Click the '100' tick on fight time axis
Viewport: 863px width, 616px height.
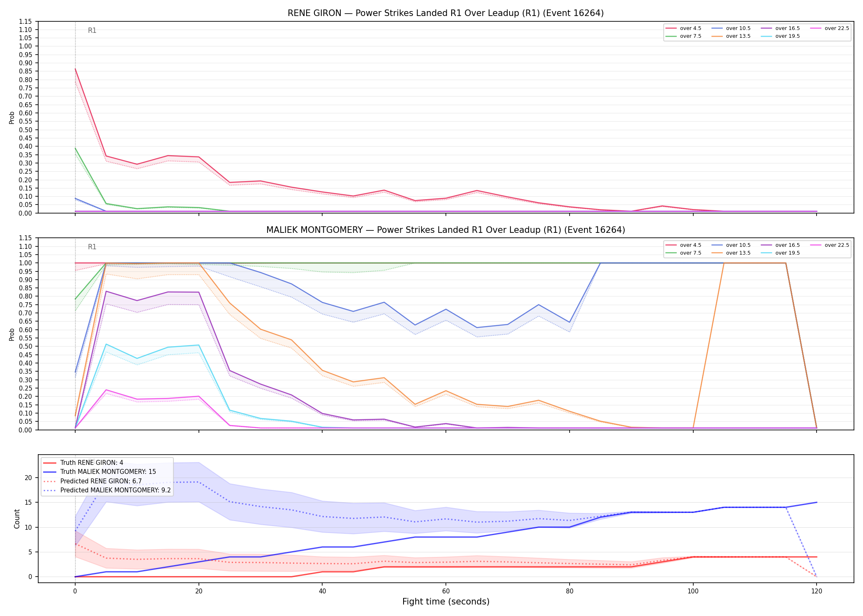click(x=693, y=591)
